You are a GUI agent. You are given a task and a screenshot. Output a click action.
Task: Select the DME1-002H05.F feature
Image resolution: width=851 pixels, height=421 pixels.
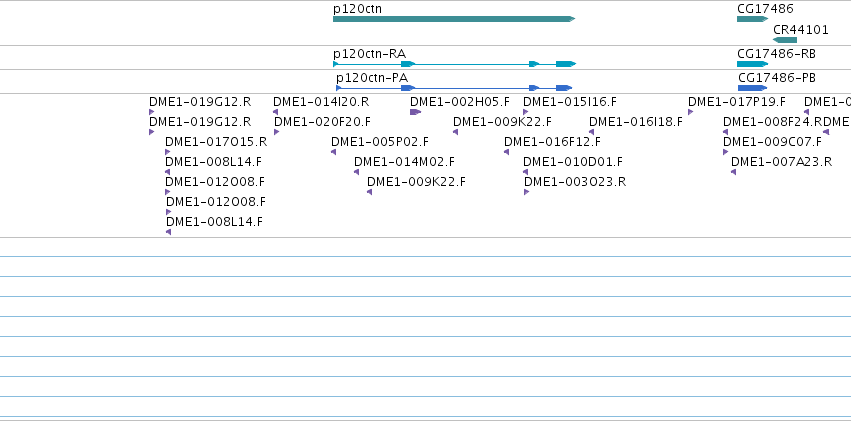coord(415,112)
